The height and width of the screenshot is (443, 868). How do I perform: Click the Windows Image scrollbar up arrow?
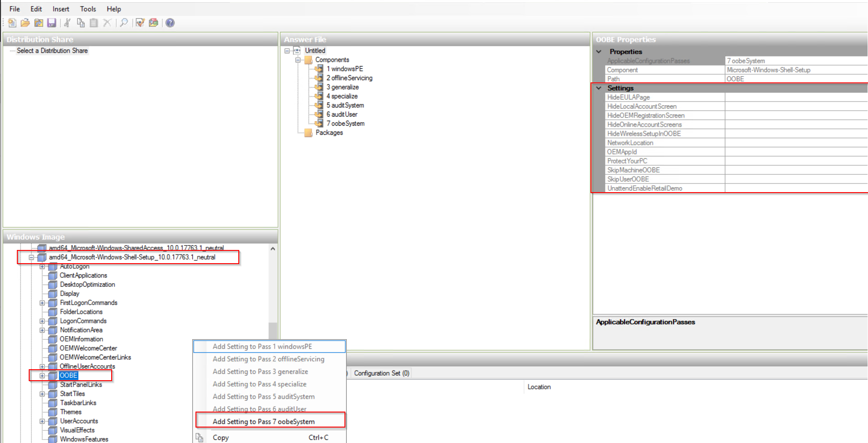pyautogui.click(x=272, y=249)
